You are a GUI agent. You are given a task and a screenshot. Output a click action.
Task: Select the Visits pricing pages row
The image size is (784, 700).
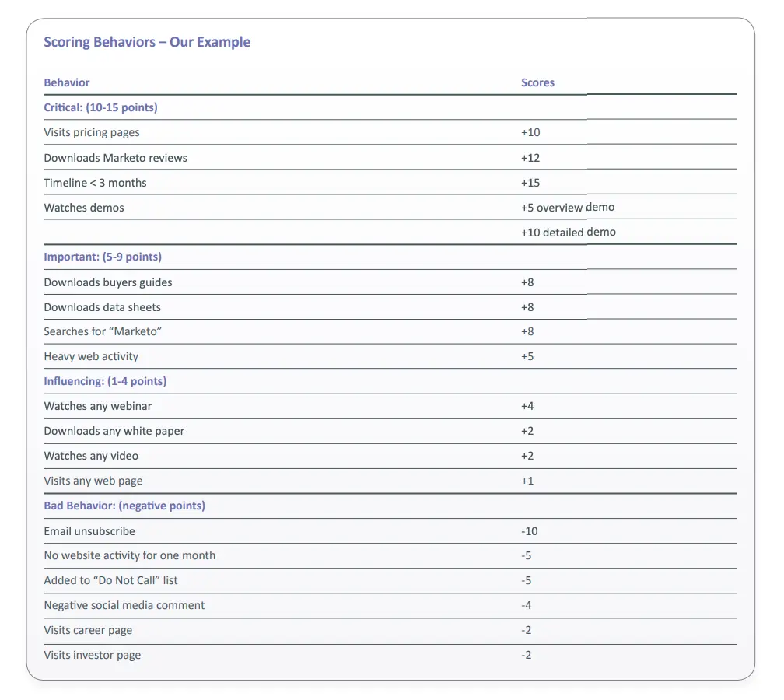coord(92,132)
